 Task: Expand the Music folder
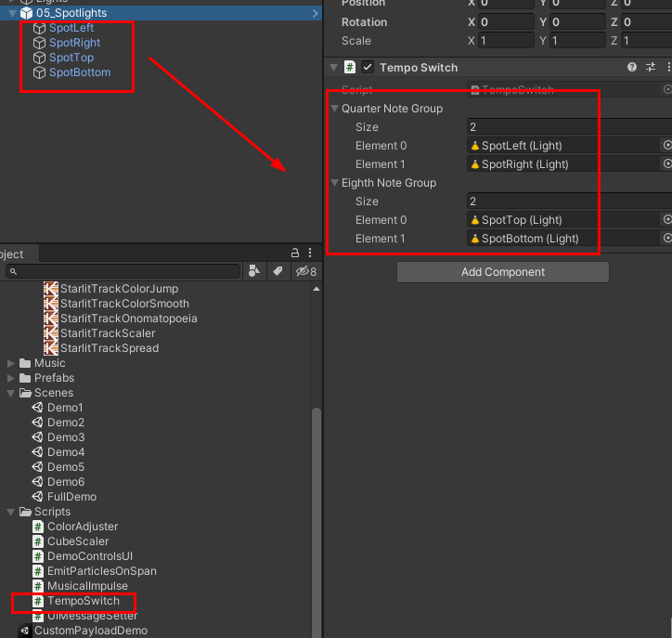[11, 363]
